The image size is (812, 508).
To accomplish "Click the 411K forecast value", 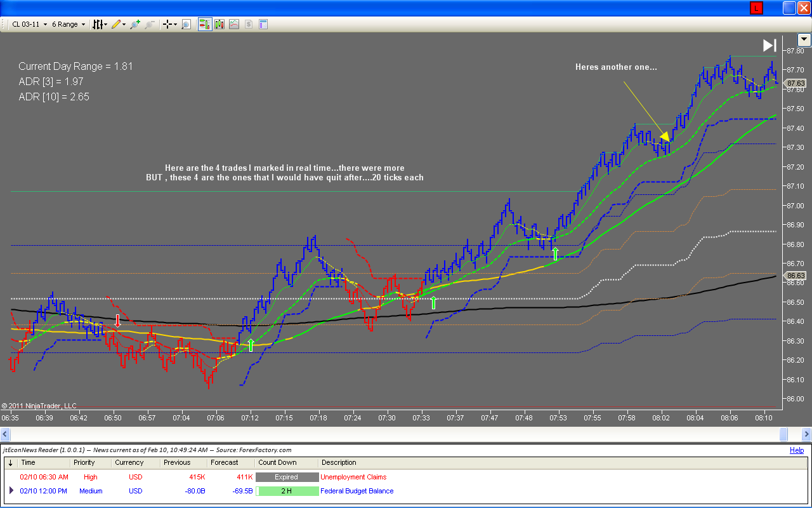I will click(x=245, y=477).
